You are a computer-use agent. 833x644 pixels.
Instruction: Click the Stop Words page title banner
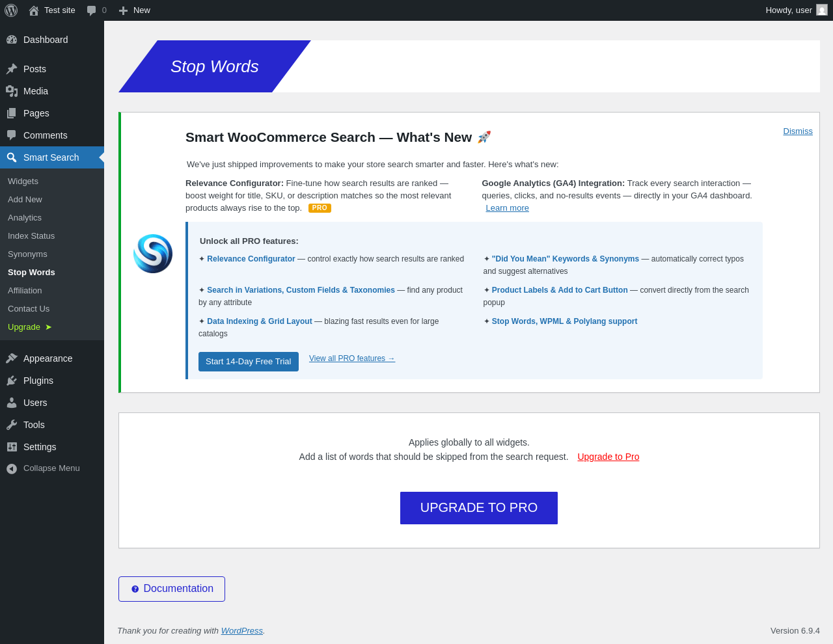pyautogui.click(x=215, y=66)
